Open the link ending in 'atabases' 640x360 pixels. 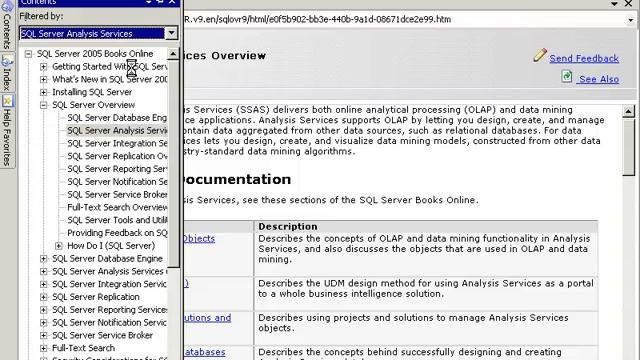204,352
